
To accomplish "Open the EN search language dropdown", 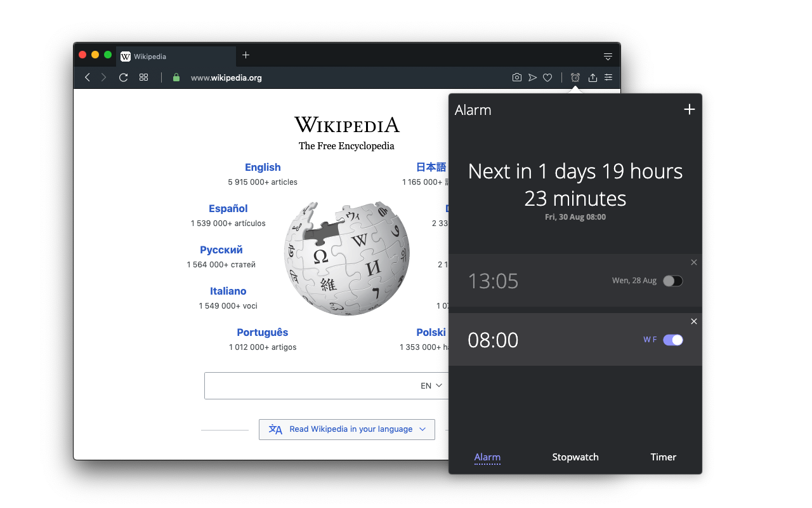I will (431, 385).
